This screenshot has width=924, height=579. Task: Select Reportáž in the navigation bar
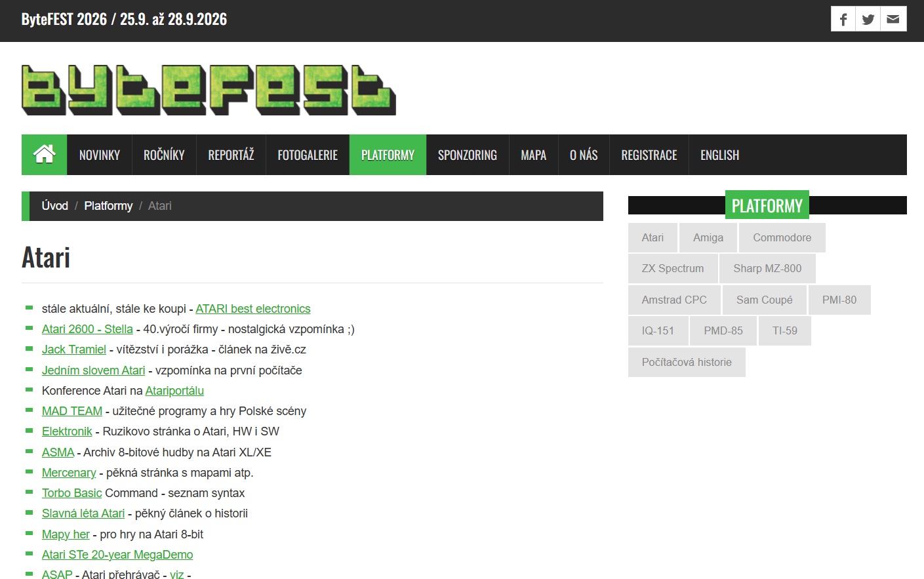click(x=231, y=155)
